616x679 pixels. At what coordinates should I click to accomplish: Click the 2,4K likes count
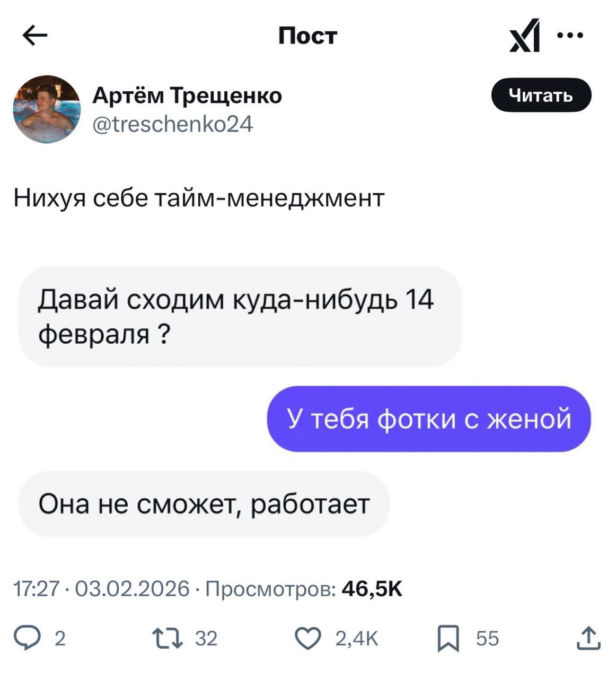[356, 638]
